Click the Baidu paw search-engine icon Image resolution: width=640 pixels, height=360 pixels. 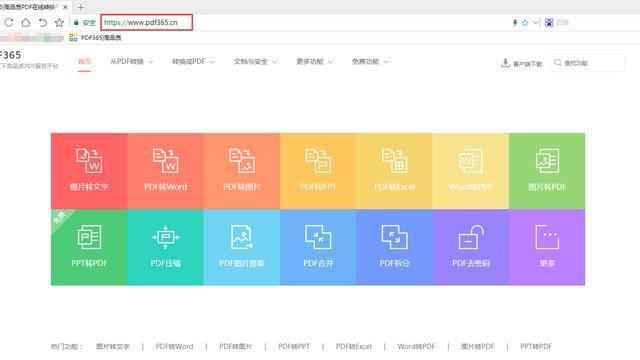(549, 22)
